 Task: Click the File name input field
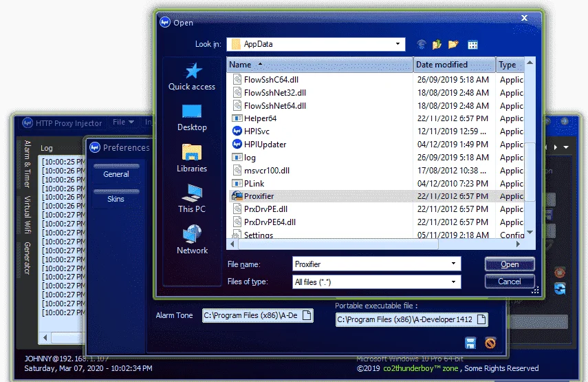[376, 264]
